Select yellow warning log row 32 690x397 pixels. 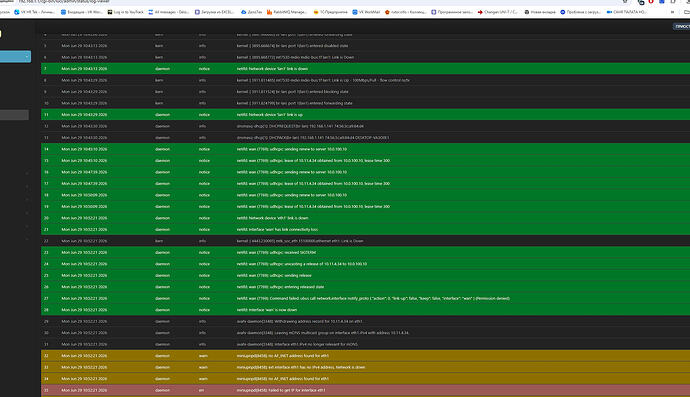(x=365, y=356)
